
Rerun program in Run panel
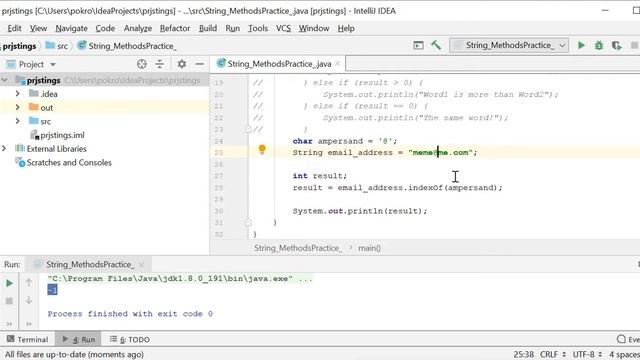tap(9, 283)
